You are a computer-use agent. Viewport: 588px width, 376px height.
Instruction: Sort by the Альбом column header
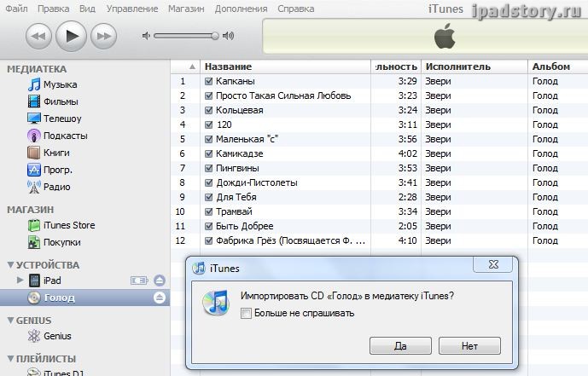click(558, 67)
